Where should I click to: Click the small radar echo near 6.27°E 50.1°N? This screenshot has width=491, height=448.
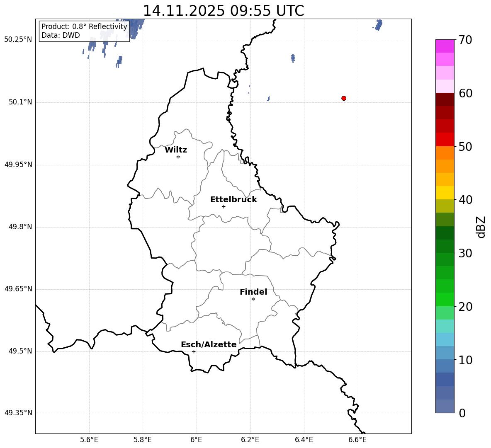click(x=268, y=99)
